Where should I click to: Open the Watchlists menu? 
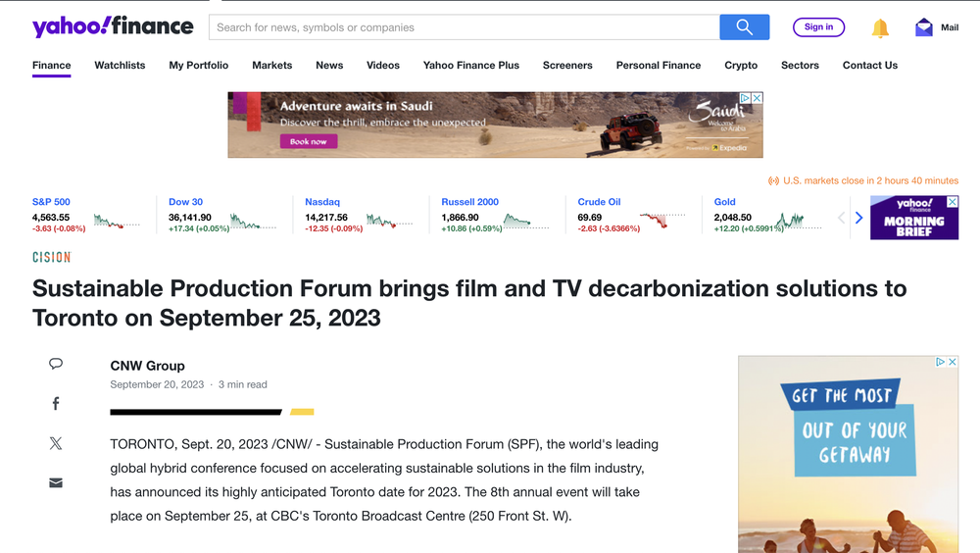tap(120, 65)
